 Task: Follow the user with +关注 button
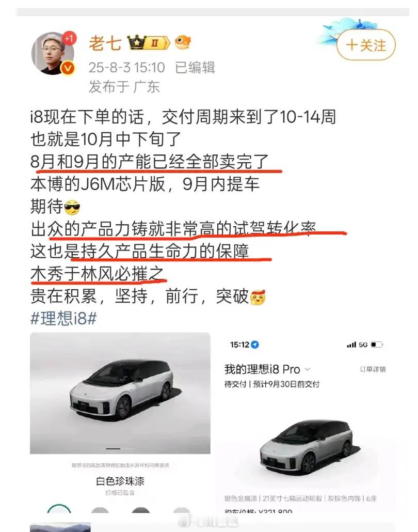pyautogui.click(x=366, y=45)
